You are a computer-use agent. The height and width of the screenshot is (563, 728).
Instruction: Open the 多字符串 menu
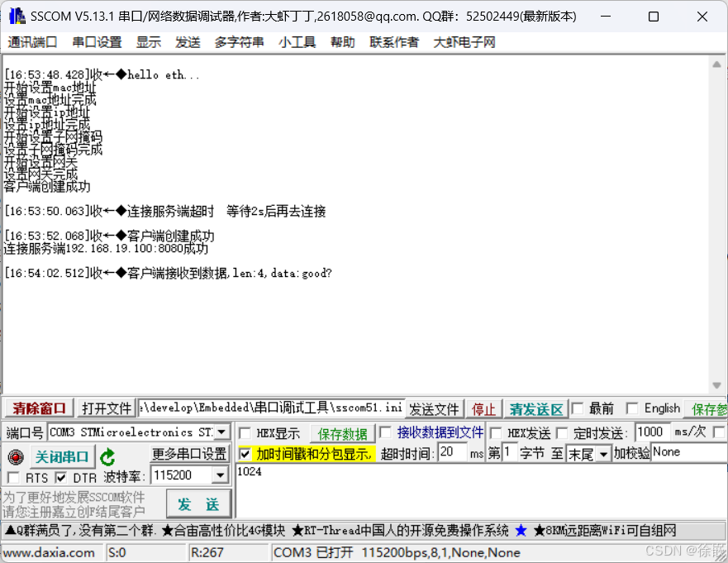pos(239,42)
